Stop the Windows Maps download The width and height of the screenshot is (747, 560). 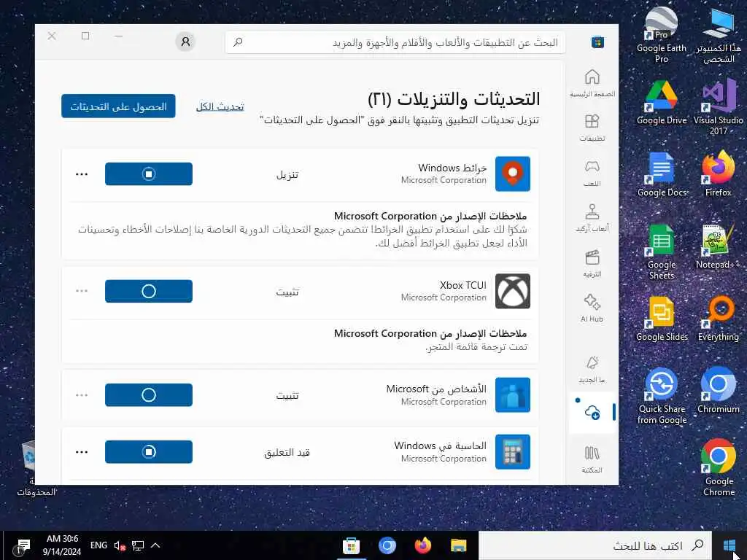click(x=149, y=174)
